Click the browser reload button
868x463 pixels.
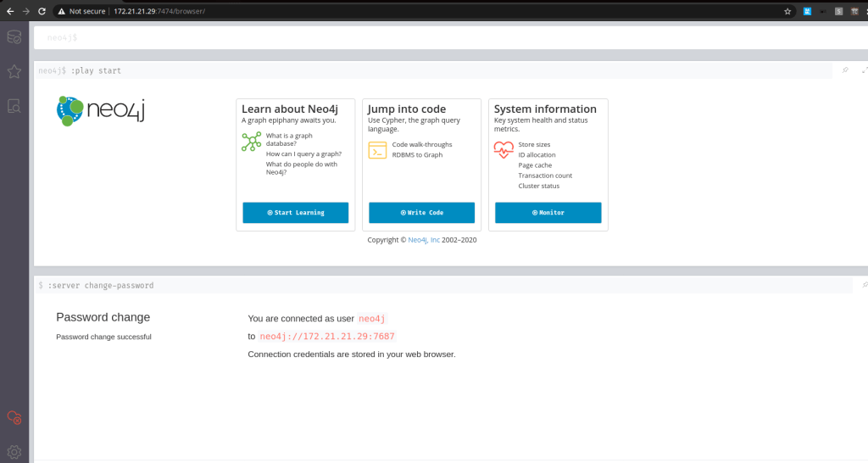[42, 11]
